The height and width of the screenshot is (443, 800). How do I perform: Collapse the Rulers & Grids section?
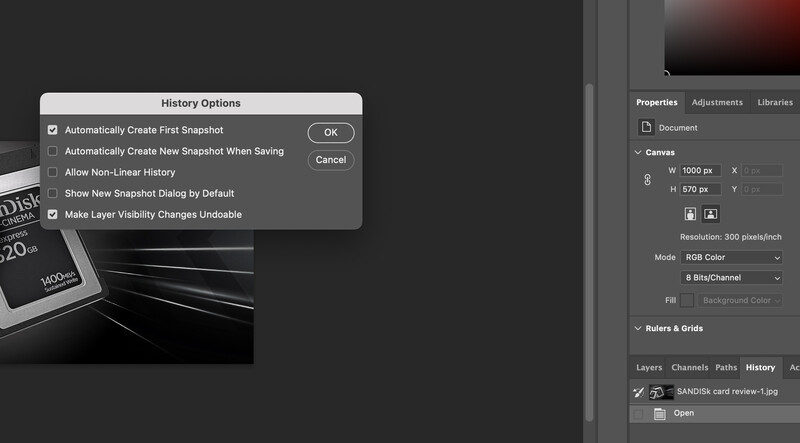coord(638,328)
